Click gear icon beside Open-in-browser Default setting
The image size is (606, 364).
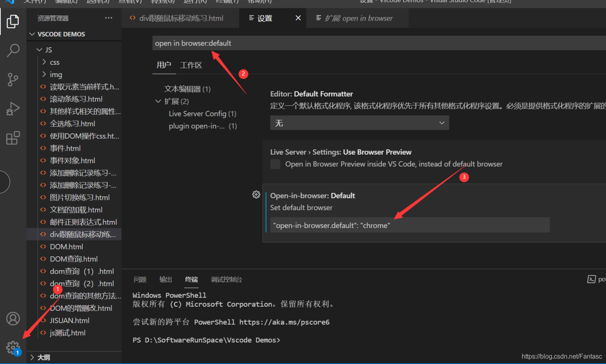256,194
